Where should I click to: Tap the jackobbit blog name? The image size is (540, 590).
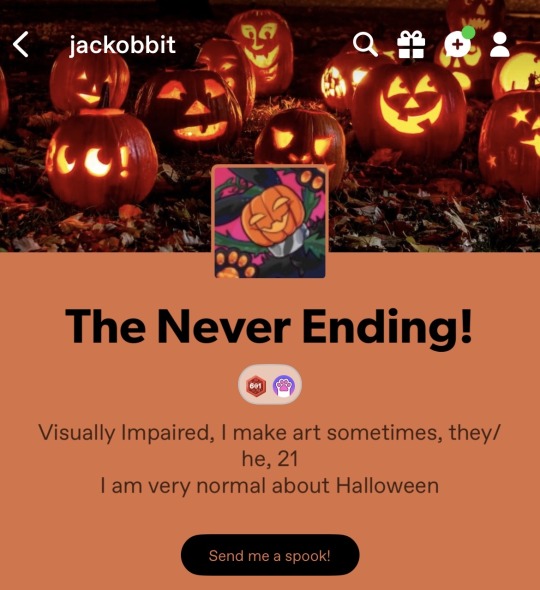(x=122, y=45)
